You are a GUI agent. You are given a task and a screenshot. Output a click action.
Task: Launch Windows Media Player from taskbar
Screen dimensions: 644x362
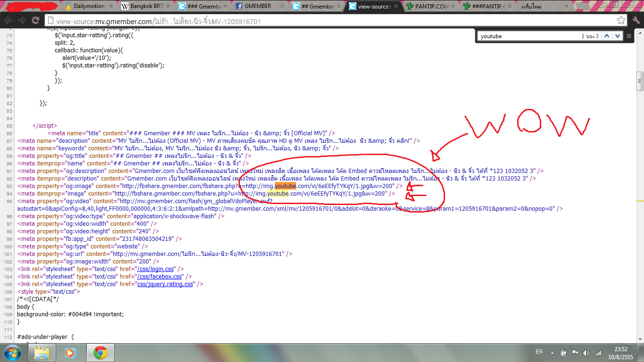[x=70, y=353]
